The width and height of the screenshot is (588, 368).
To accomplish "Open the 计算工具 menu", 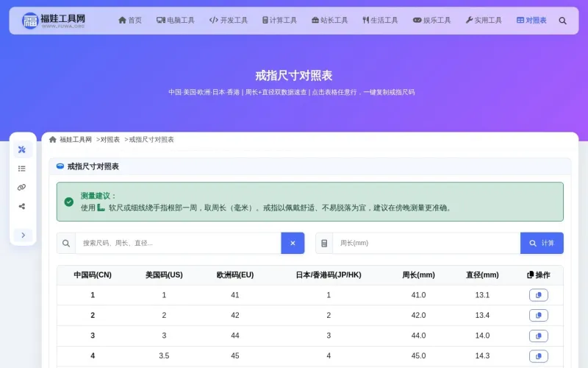I will [279, 21].
